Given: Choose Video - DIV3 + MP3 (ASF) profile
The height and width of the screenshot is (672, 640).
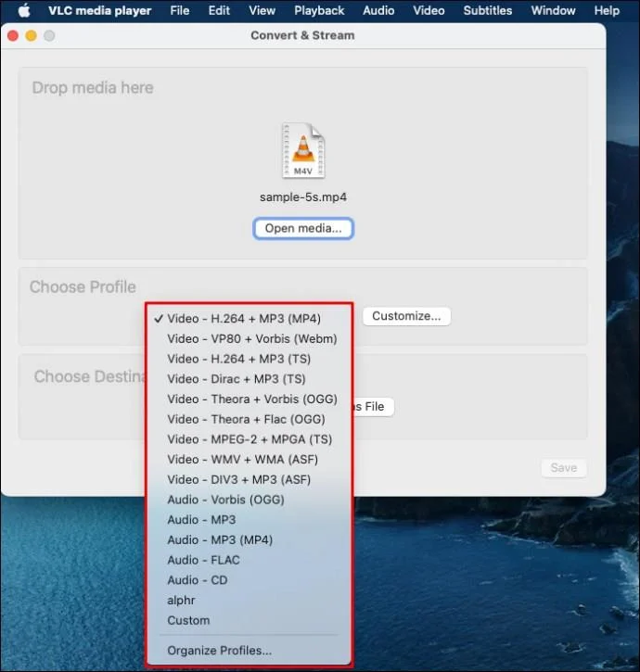Looking at the screenshot, I should pos(249,479).
